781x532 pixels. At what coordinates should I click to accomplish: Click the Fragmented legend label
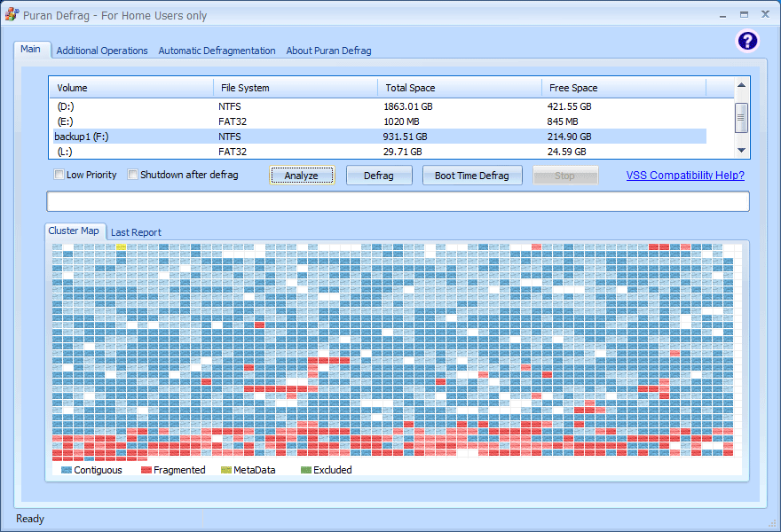click(179, 470)
